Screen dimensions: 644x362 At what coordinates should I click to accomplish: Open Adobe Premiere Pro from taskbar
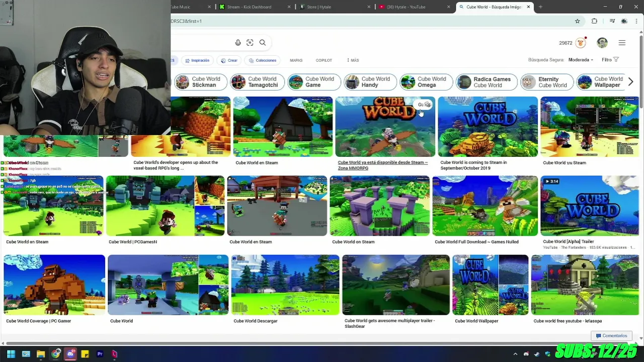click(x=100, y=354)
